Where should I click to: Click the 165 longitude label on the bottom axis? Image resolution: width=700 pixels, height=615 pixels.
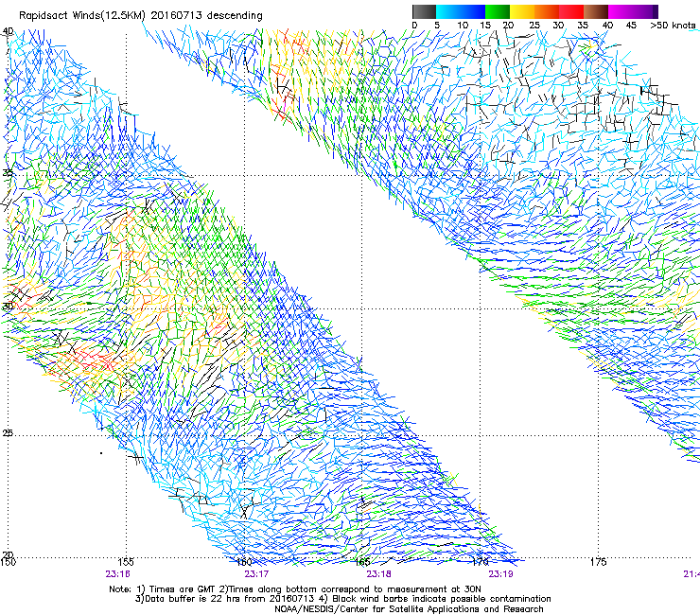362,562
